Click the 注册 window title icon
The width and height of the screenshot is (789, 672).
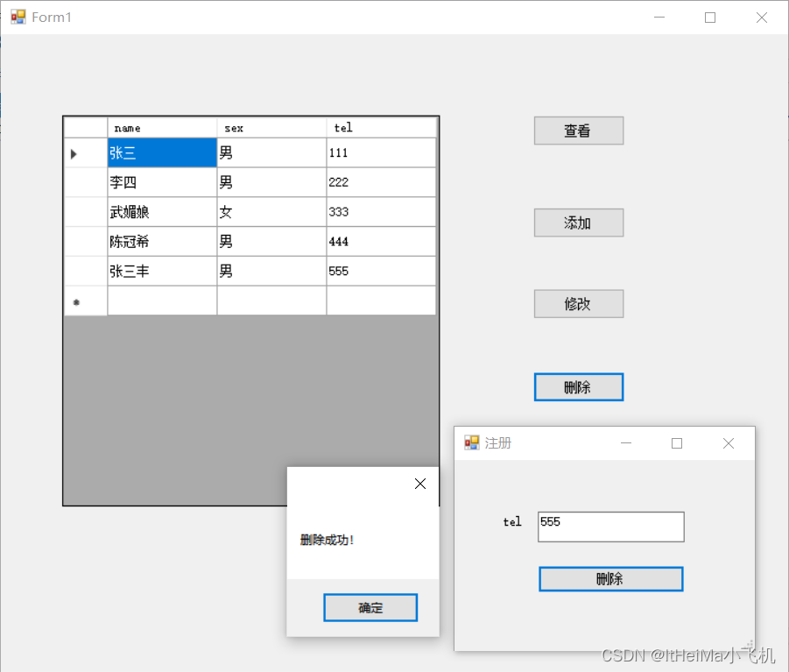click(x=472, y=443)
